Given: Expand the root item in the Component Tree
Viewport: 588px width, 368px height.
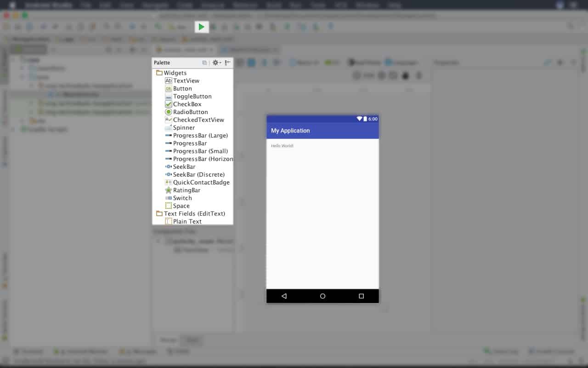Looking at the screenshot, I should pos(158,241).
